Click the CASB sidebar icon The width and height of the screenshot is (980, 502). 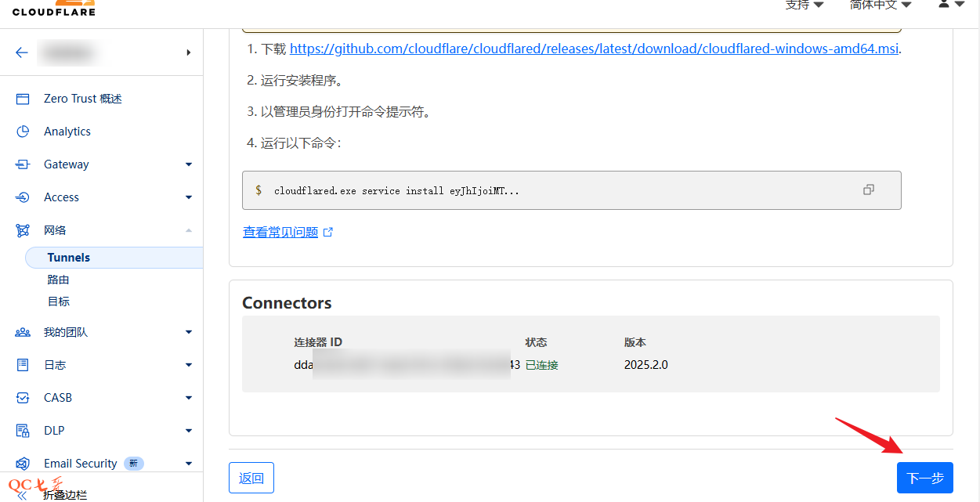click(x=23, y=398)
